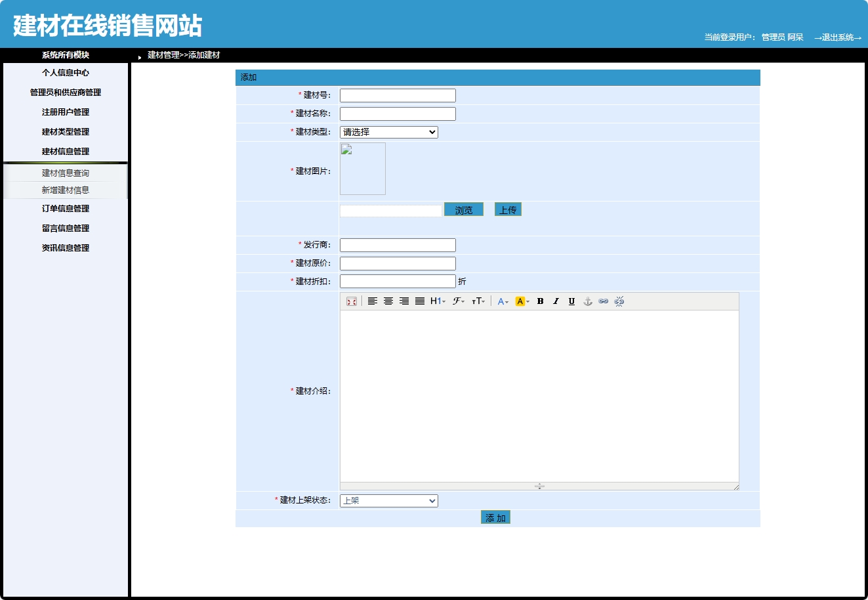The image size is (868, 600).
Task: Apply underline formatting in the editor
Action: pos(571,301)
